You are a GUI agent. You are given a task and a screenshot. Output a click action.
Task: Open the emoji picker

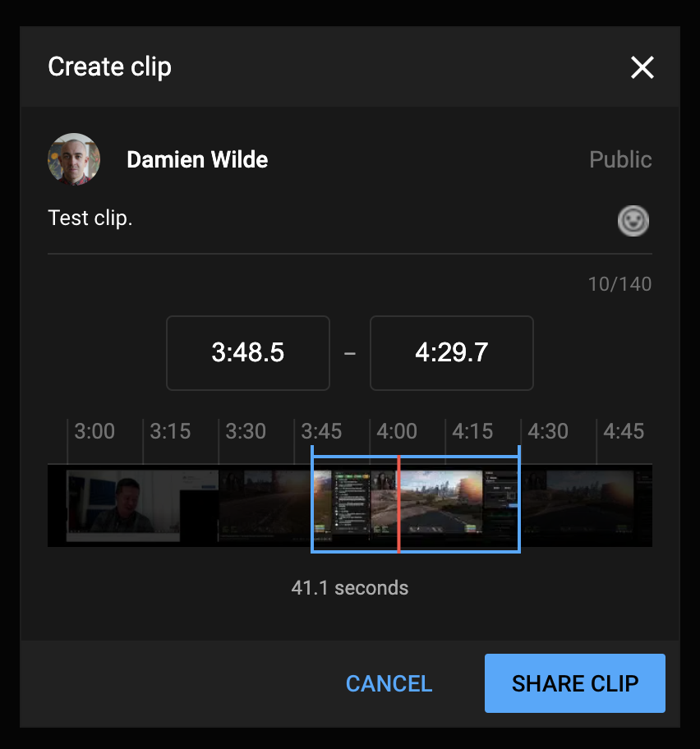click(633, 220)
